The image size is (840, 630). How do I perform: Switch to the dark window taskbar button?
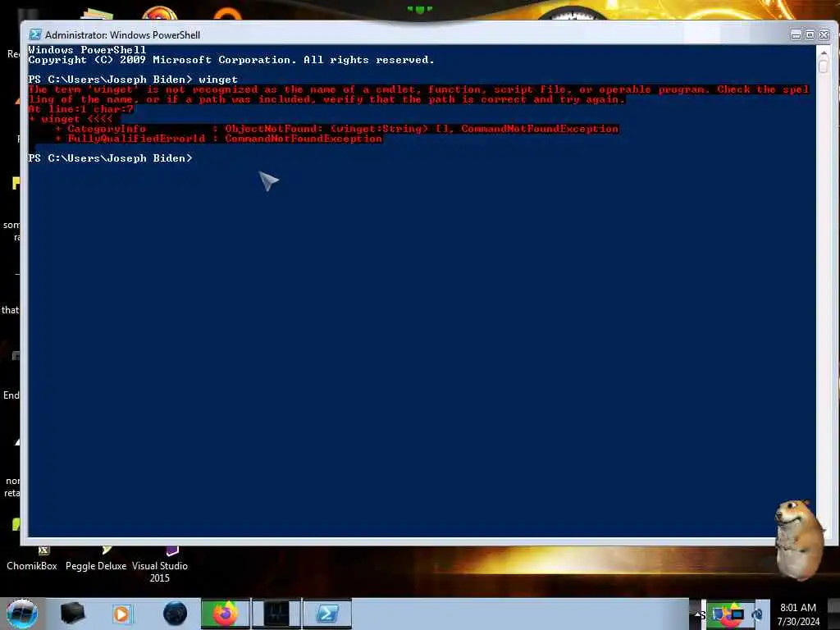coord(276,614)
